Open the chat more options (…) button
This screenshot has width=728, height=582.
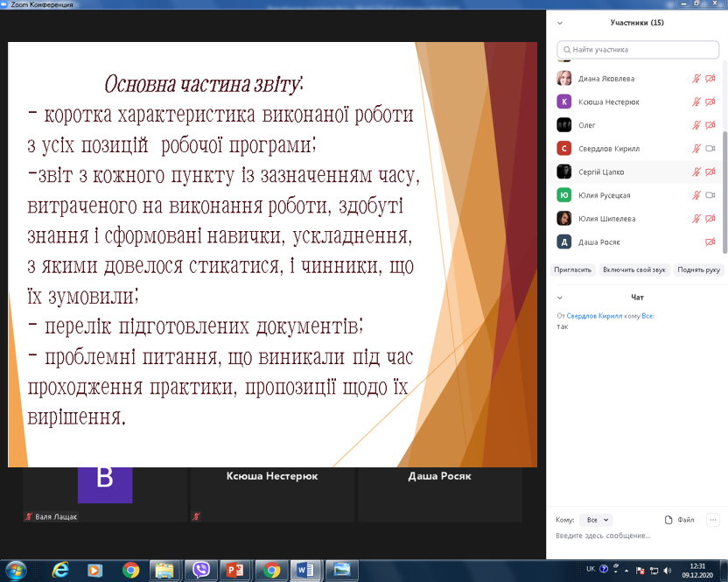click(x=711, y=520)
